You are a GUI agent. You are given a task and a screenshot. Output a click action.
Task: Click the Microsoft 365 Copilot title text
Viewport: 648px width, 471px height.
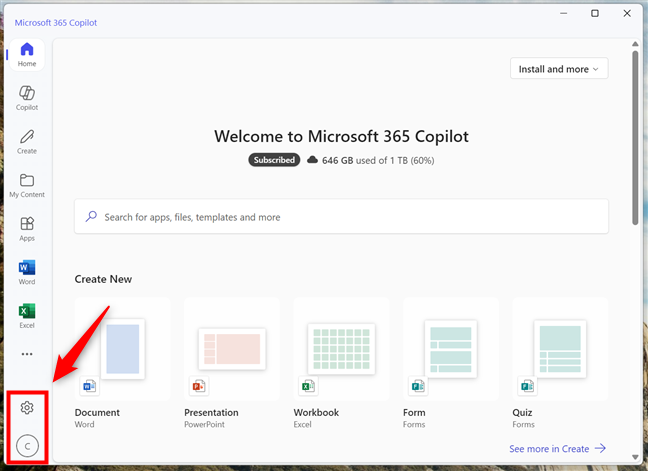pyautogui.click(x=56, y=23)
